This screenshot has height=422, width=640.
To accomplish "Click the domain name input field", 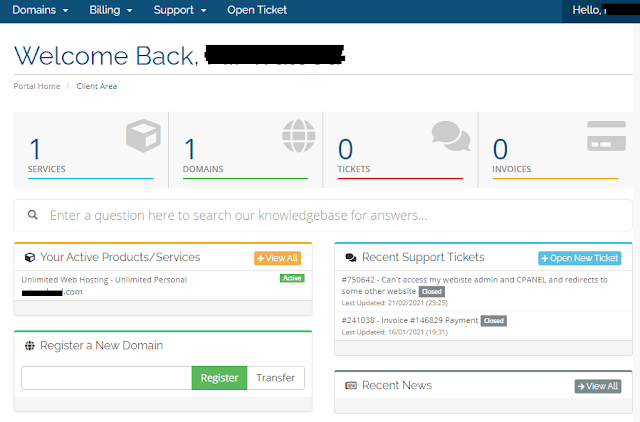I will coord(106,378).
